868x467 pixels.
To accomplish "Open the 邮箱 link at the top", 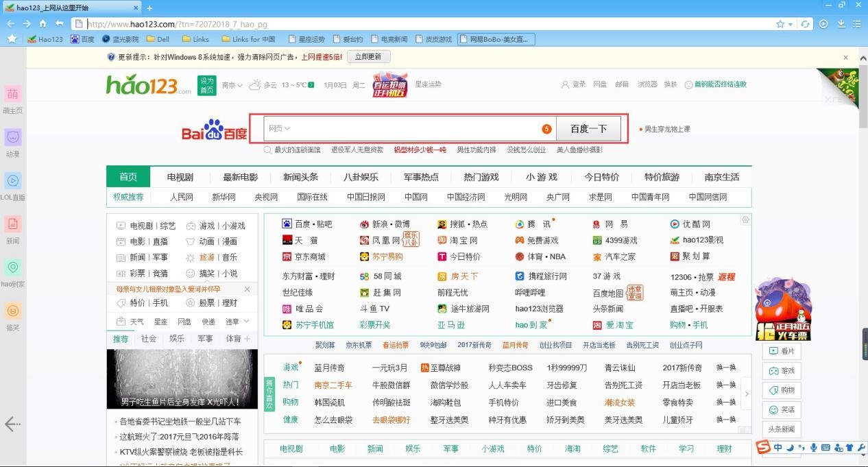I will (x=622, y=84).
